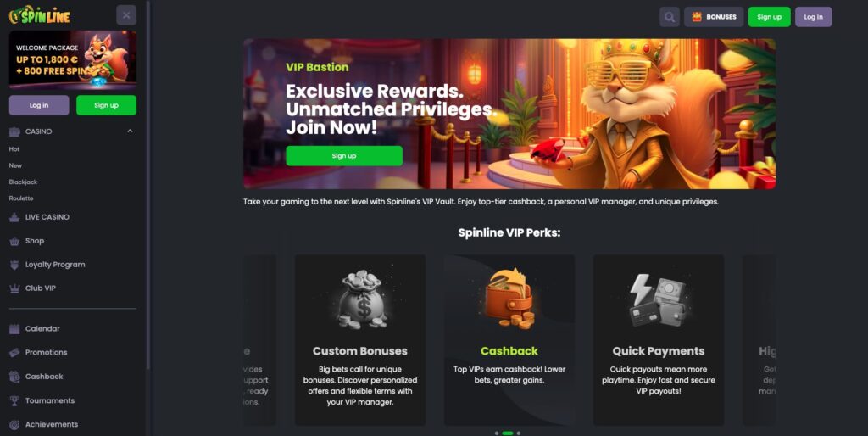This screenshot has width=868, height=436.
Task: Click the search magnifier icon in header
Action: coord(670,17)
